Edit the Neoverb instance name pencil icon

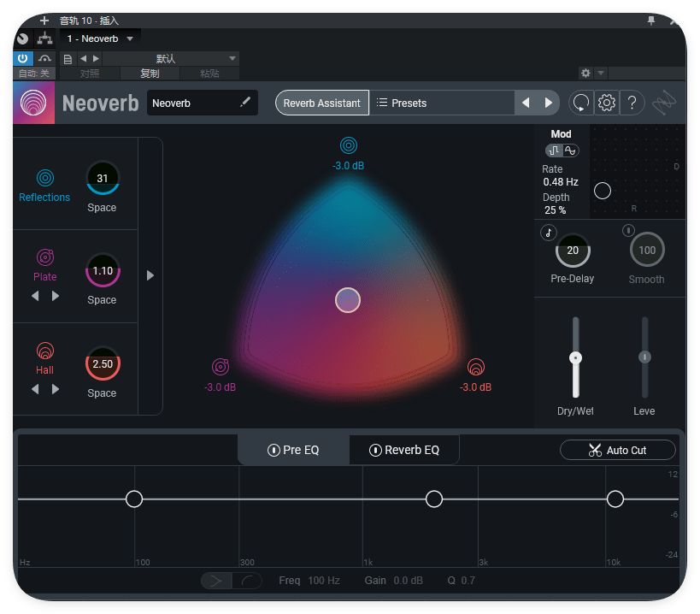tap(245, 103)
